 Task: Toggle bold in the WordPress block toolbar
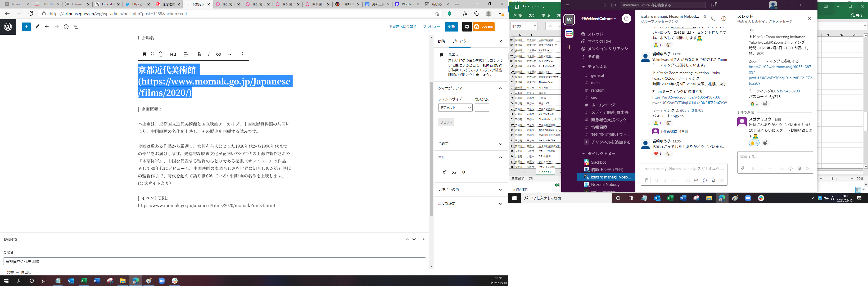coord(199,54)
